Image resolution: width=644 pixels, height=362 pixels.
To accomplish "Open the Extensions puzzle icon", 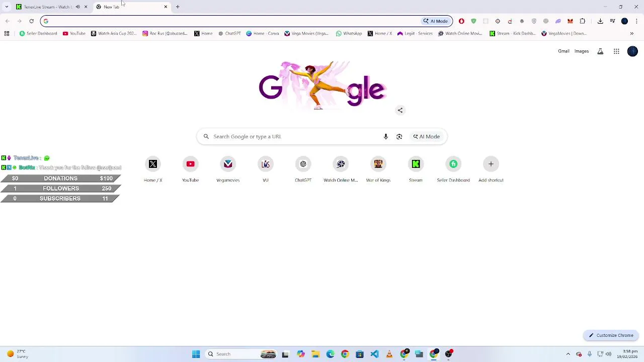I will pyautogui.click(x=583, y=21).
